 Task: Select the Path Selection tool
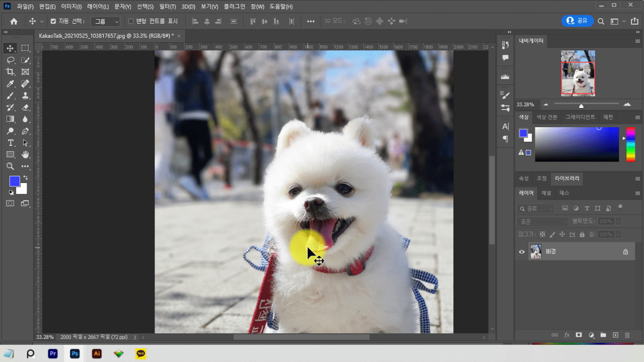[25, 143]
